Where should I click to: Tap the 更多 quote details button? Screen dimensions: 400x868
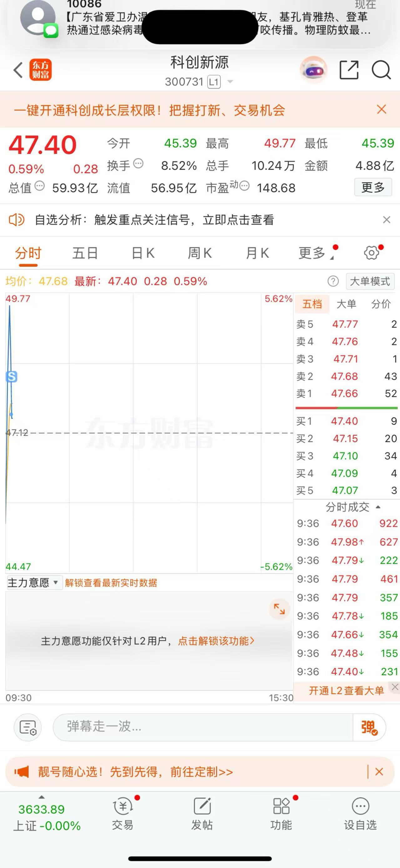coord(373,187)
